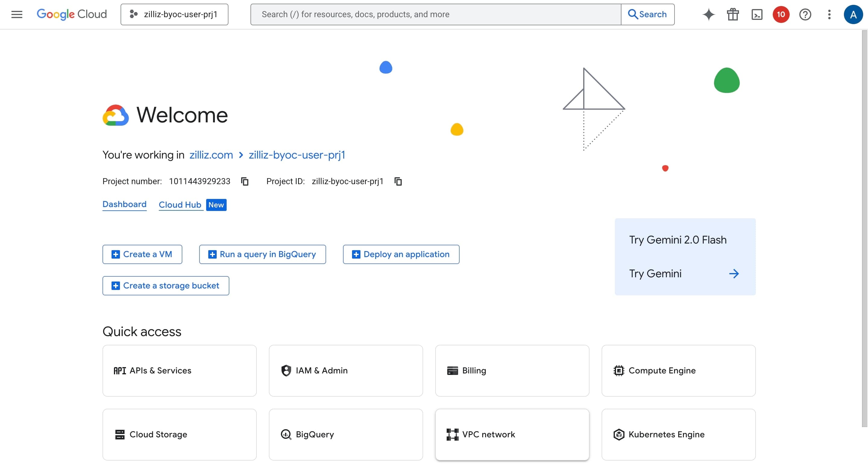Click the Try Gemini arrow

tap(734, 274)
